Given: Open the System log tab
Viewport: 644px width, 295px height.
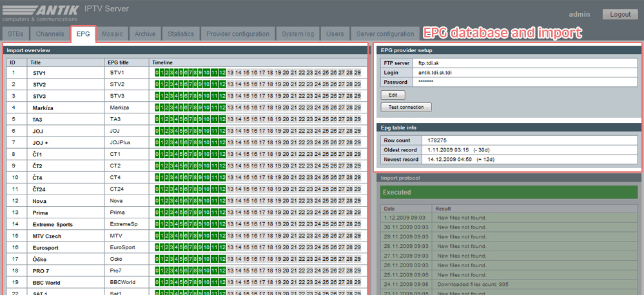Looking at the screenshot, I should [298, 34].
